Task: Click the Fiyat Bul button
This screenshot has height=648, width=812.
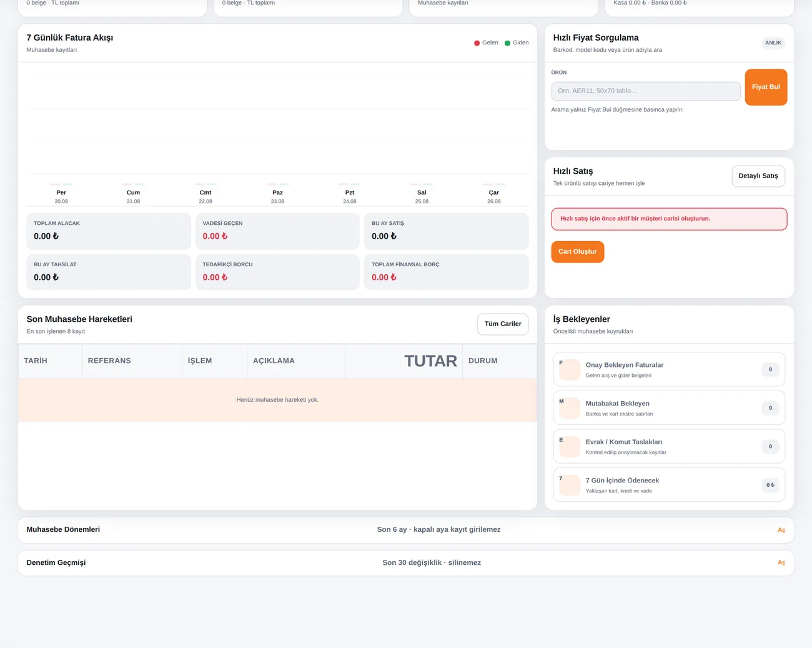Action: [766, 87]
